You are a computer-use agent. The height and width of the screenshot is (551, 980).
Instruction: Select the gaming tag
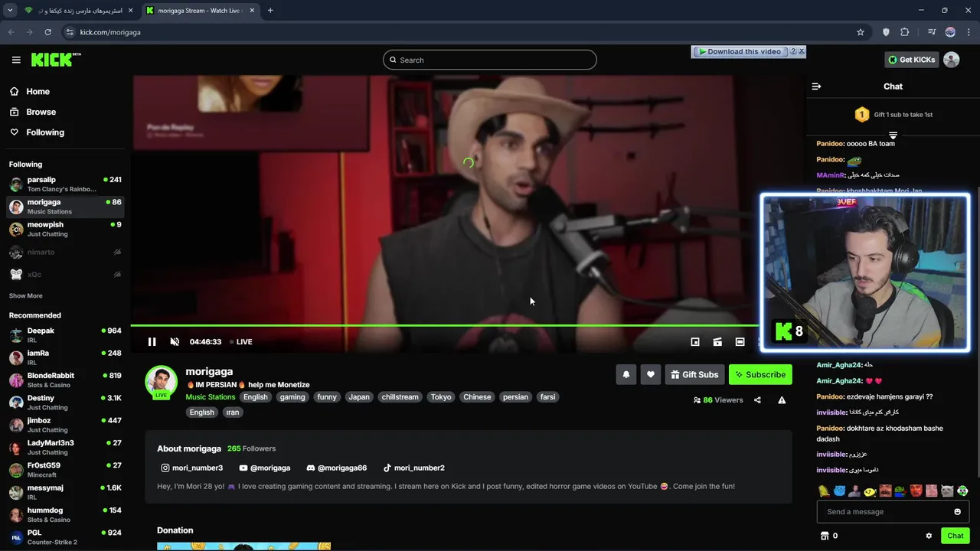pos(292,397)
